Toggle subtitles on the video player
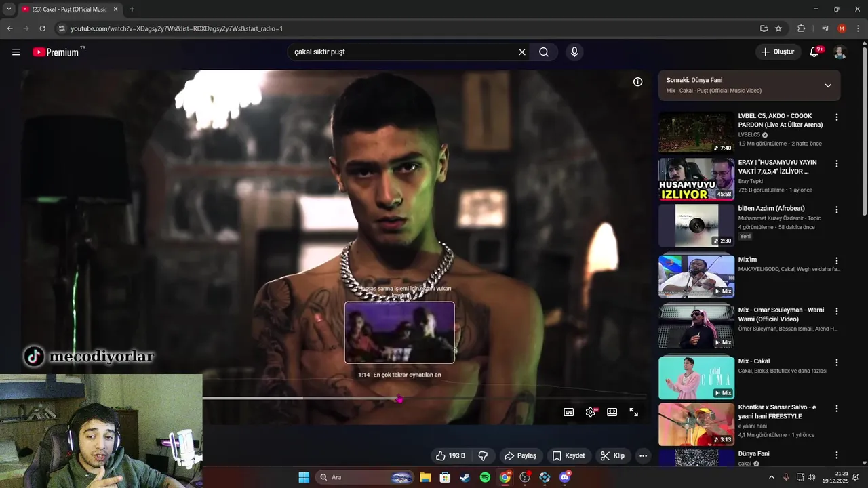The width and height of the screenshot is (868, 488). pos(569,412)
